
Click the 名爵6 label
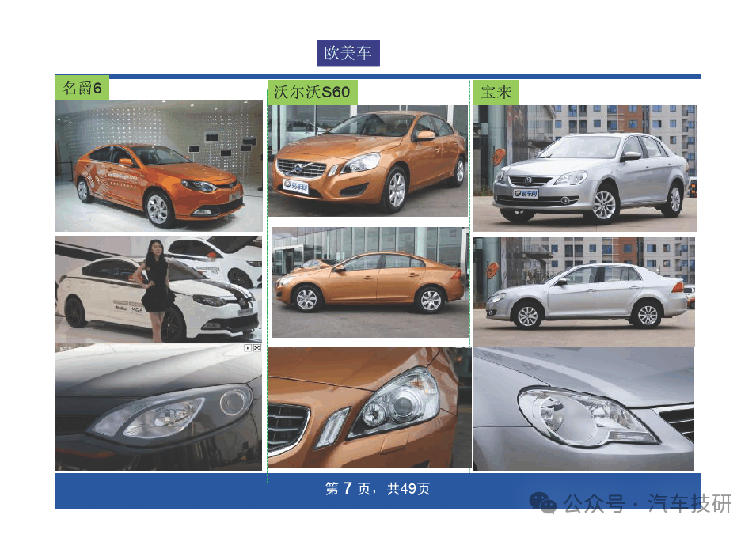click(x=82, y=88)
